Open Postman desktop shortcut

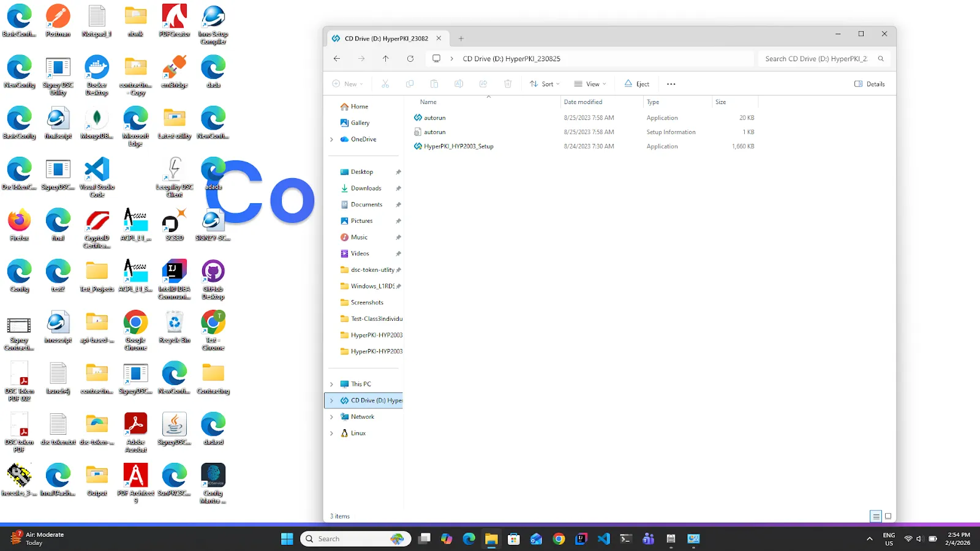tap(58, 21)
